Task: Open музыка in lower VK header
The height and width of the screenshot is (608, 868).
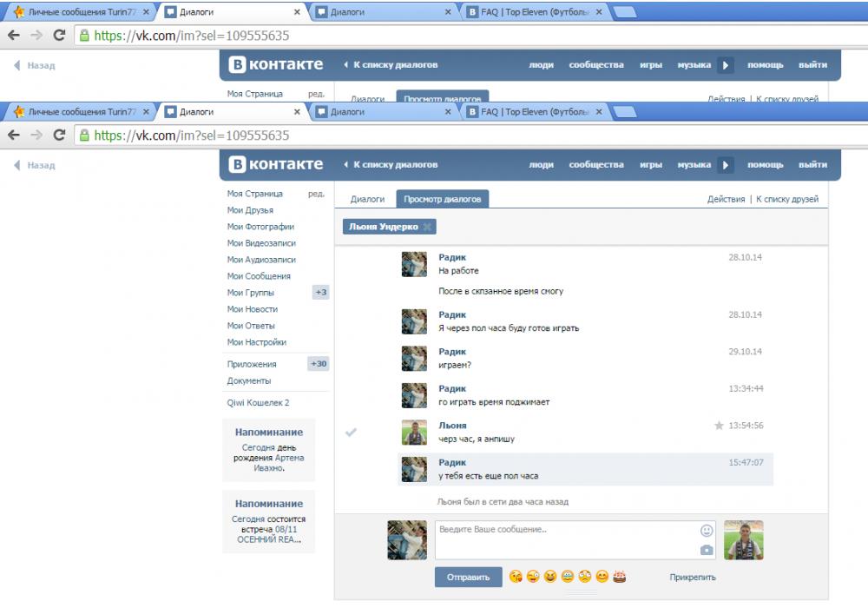Action: click(694, 164)
